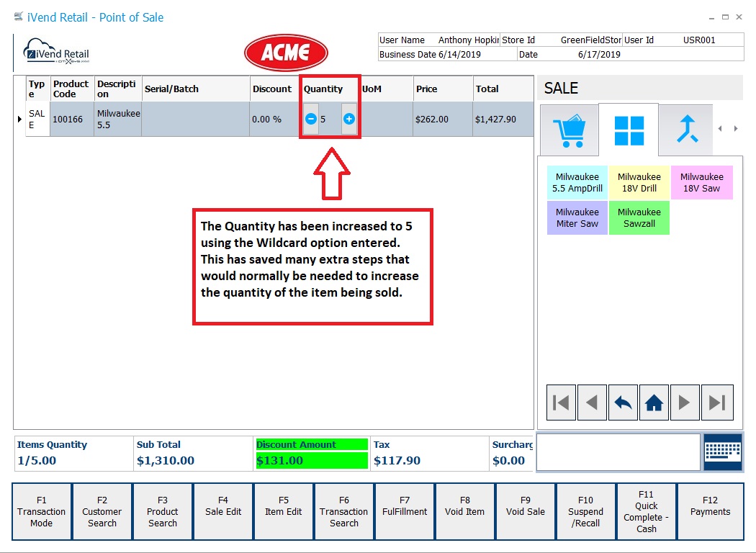756x553 pixels.
Task: Add Milwaukee Sawzall quick key
Action: pyautogui.click(x=639, y=218)
